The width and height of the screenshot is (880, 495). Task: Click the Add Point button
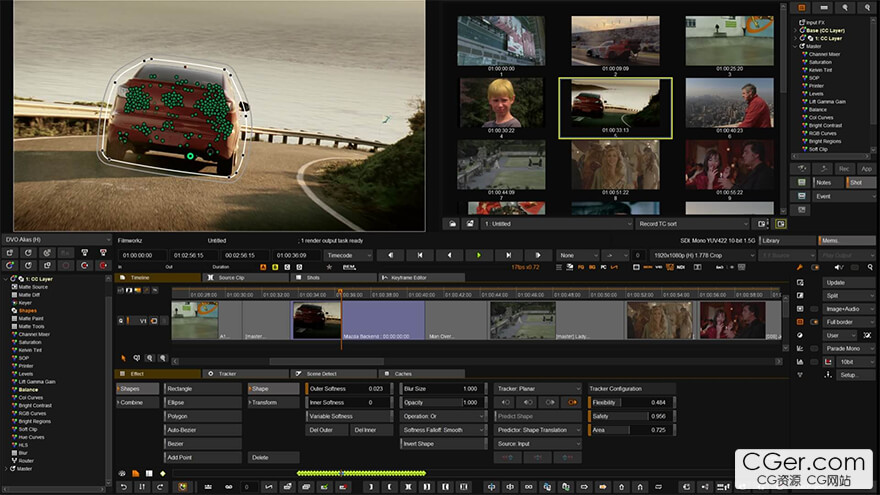pos(203,457)
